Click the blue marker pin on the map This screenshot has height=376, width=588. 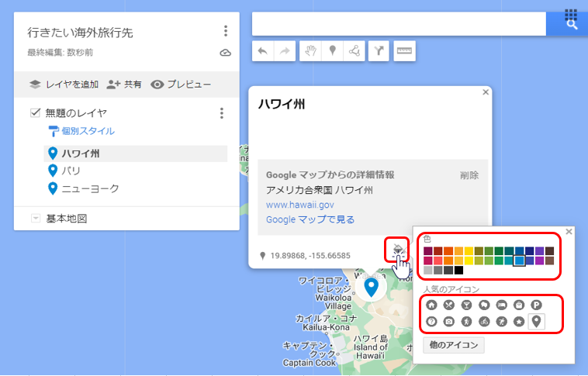pyautogui.click(x=372, y=287)
